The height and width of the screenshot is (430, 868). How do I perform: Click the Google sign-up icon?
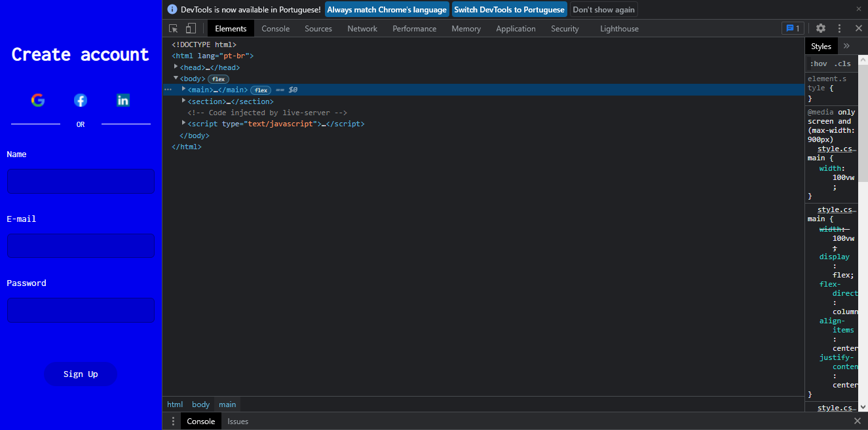tap(37, 99)
